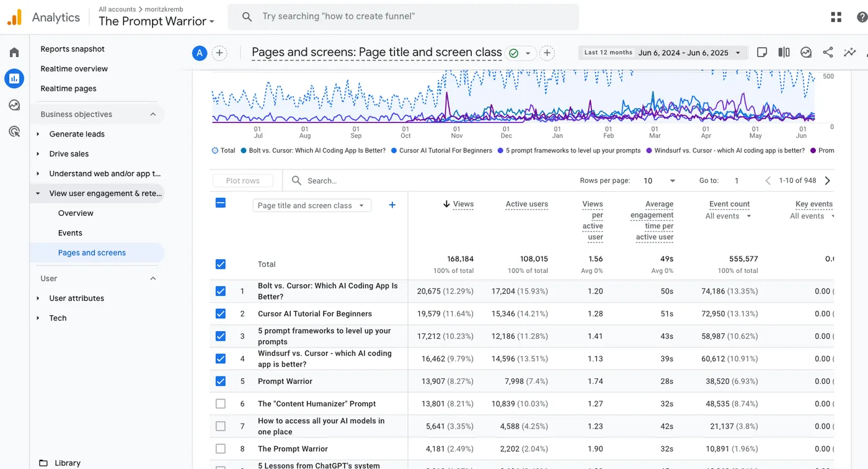Toggle Bolt vs. Cursor legend entry
Screen dimensions: 868x469
(x=313, y=151)
